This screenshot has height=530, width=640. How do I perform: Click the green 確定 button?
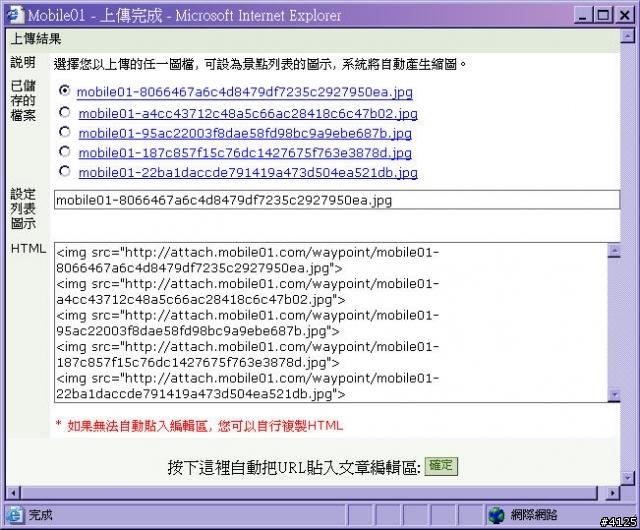441,466
